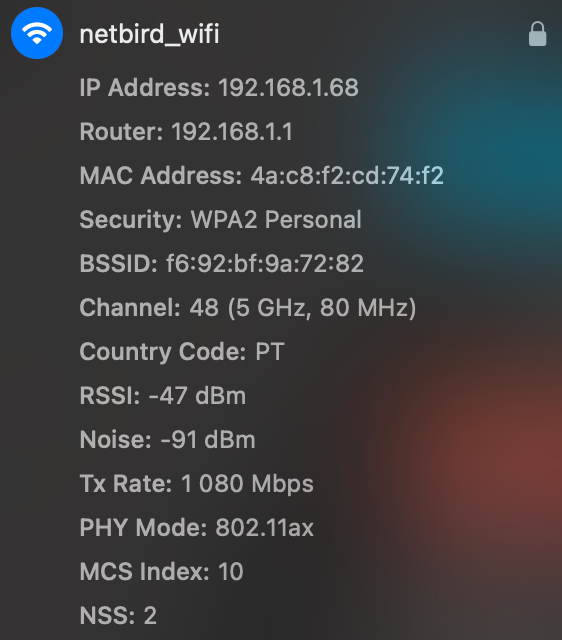This screenshot has height=640, width=562.
Task: Click the RSSI -47 dBm line
Action: click(163, 396)
